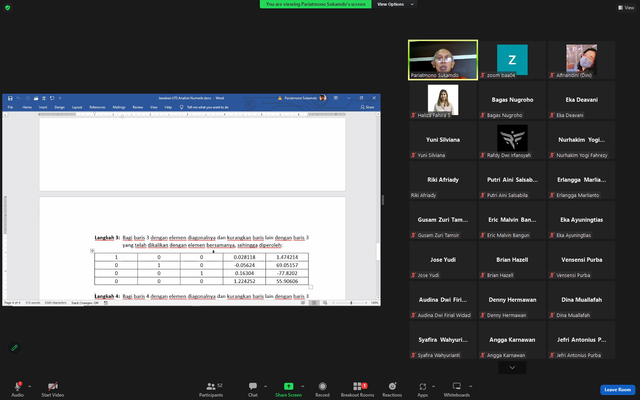The image size is (640, 400).
Task: Switch to the Insert tab in Word
Action: click(43, 107)
